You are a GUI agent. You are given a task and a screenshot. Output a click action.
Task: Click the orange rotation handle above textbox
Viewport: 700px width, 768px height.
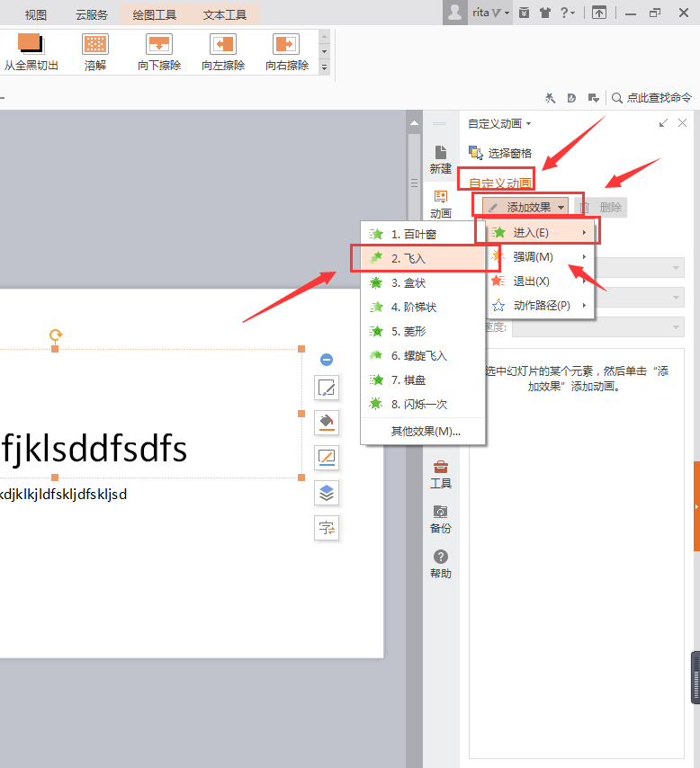56,335
